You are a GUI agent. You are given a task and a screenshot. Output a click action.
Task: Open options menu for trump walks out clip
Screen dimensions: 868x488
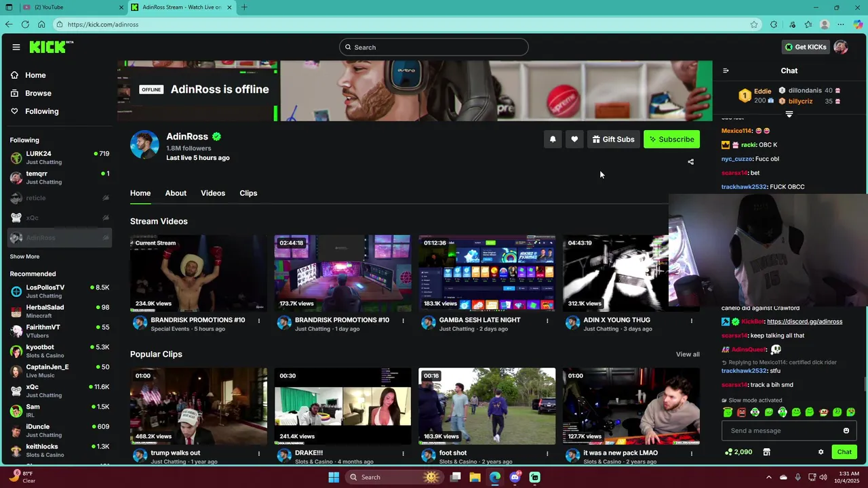pyautogui.click(x=258, y=453)
